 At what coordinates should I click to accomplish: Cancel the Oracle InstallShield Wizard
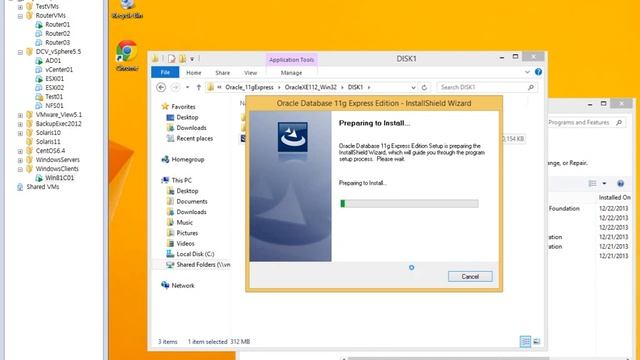coord(470,276)
